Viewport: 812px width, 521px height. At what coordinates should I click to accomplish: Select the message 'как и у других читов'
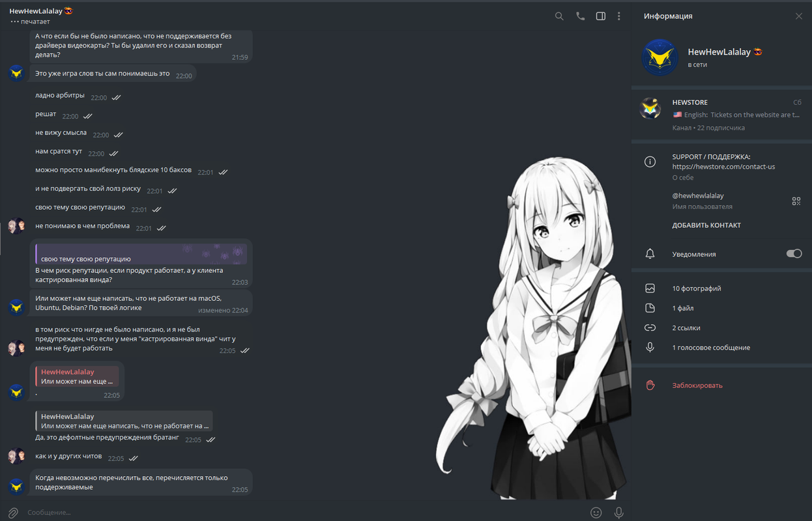pyautogui.click(x=68, y=457)
